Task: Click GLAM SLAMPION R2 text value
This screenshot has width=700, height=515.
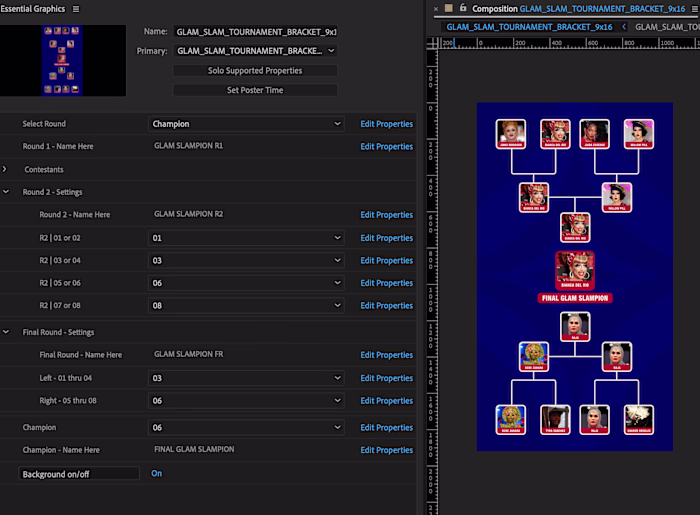Action: [x=188, y=214]
